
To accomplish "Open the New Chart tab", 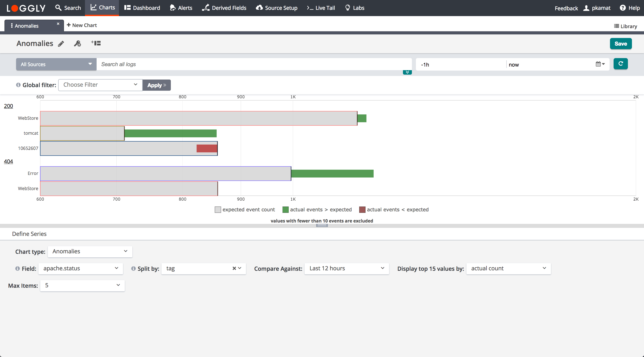I will (x=82, y=25).
